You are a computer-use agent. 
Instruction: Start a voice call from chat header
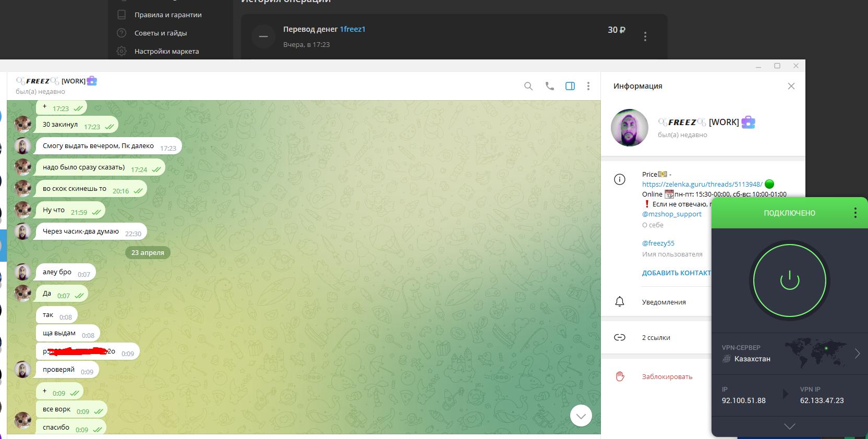point(549,86)
